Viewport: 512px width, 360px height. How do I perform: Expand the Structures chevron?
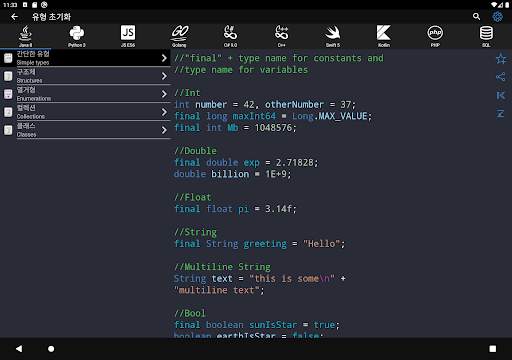164,76
